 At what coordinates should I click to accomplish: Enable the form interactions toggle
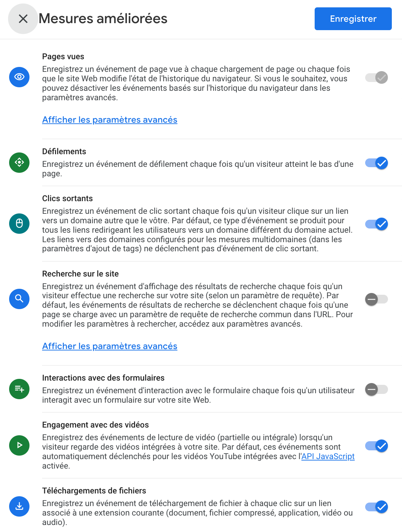click(x=376, y=389)
